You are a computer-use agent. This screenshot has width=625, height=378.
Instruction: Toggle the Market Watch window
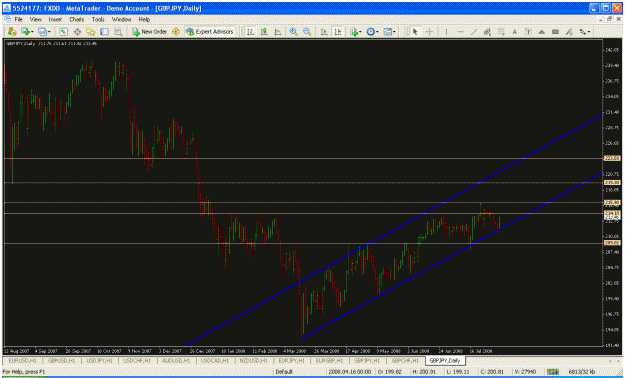(x=63, y=32)
